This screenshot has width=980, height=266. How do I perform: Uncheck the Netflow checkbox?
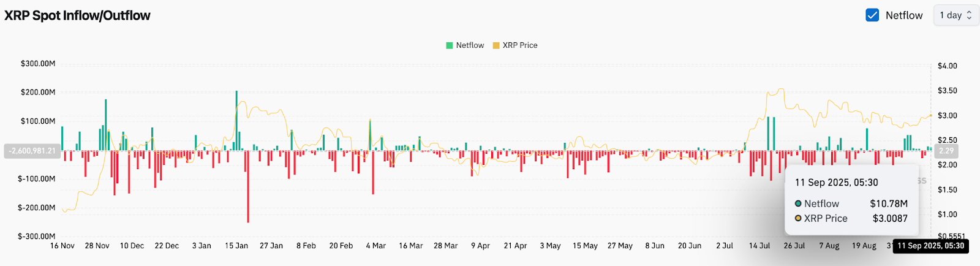[872, 15]
